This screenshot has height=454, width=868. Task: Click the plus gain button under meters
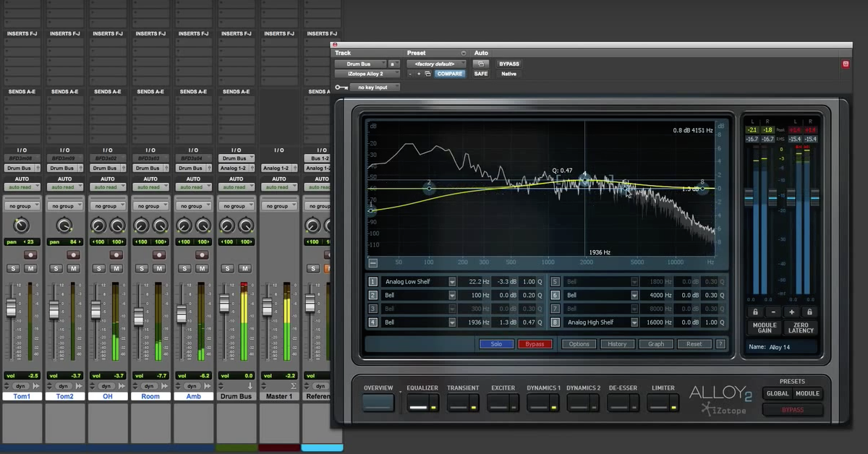[x=792, y=312]
